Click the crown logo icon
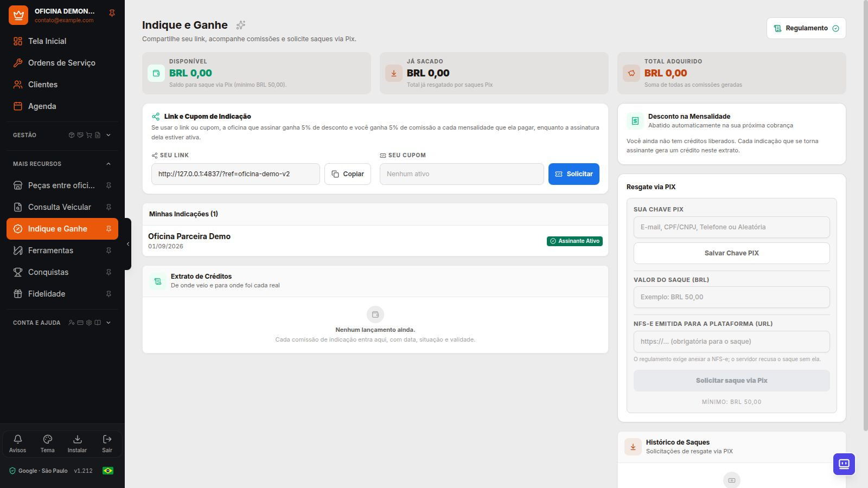Viewport: 868px width, 488px height. tap(18, 15)
